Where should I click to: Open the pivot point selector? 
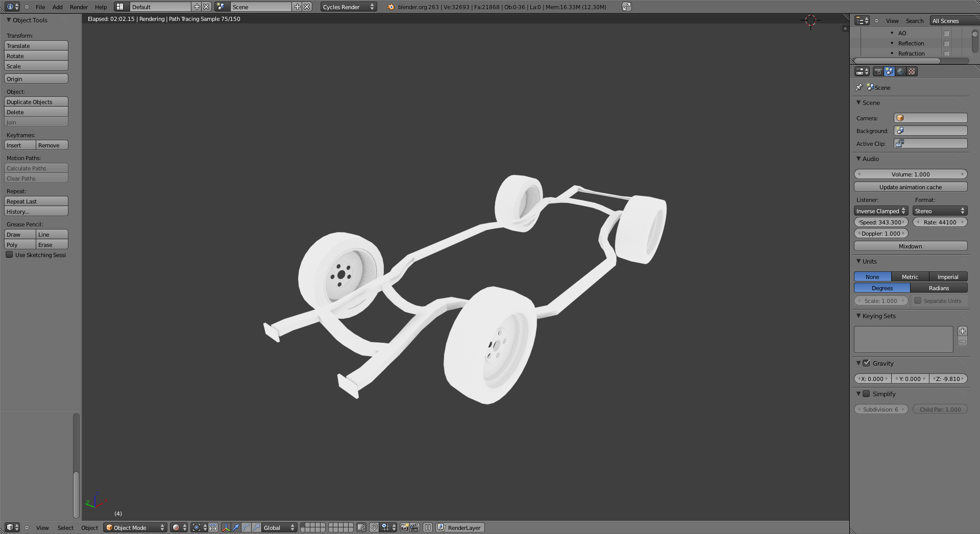pyautogui.click(x=199, y=527)
